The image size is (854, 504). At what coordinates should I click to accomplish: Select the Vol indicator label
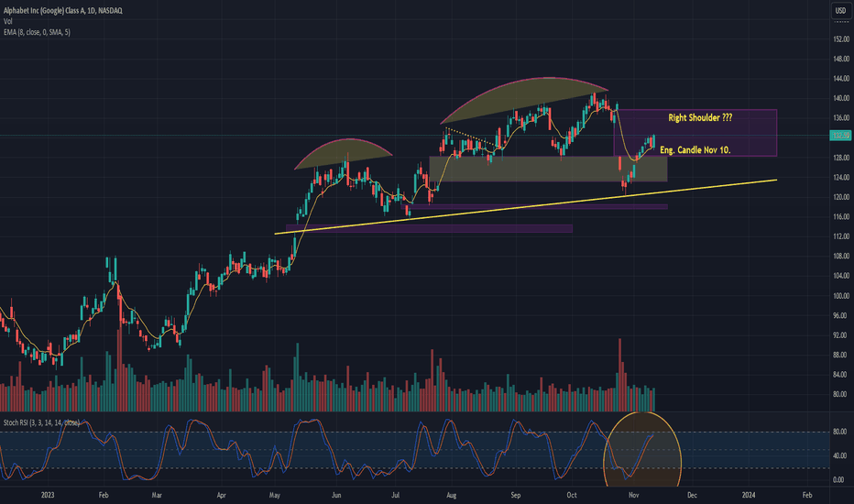(7, 21)
